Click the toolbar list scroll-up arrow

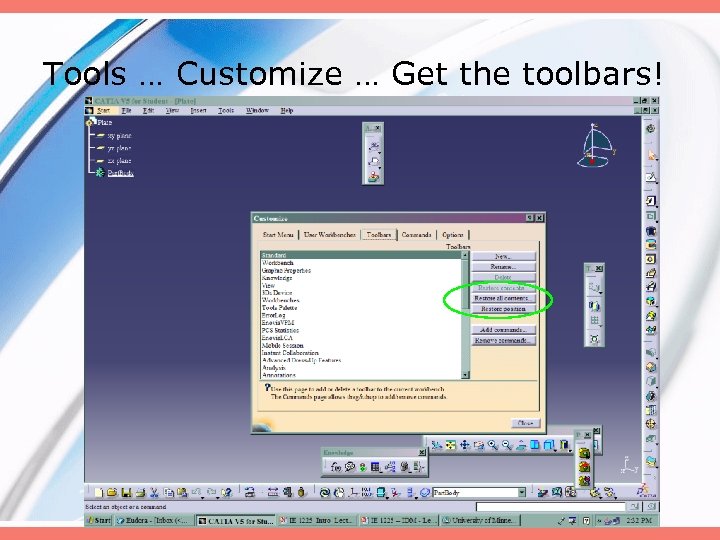pyautogui.click(x=465, y=255)
